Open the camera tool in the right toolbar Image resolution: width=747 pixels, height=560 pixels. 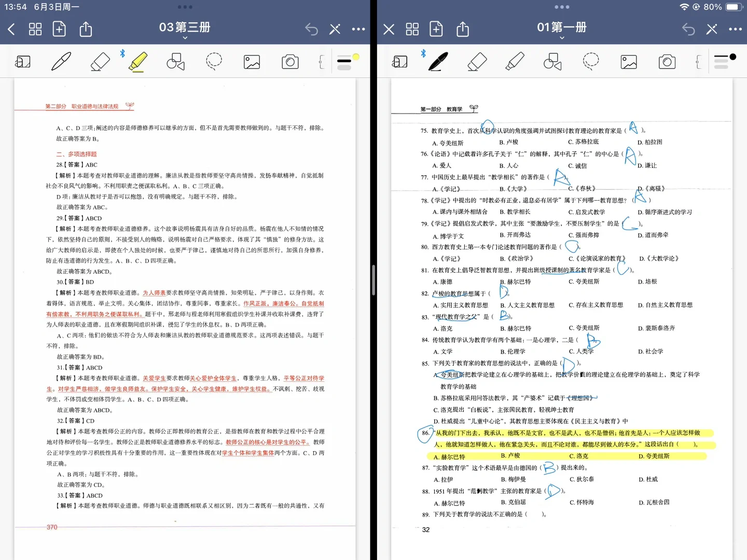pos(667,61)
